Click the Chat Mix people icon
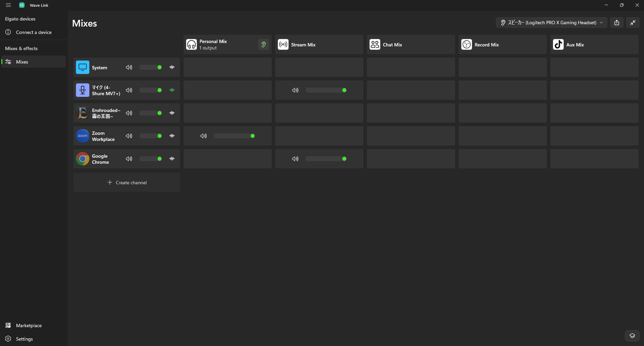The height and width of the screenshot is (346, 644). pyautogui.click(x=375, y=44)
